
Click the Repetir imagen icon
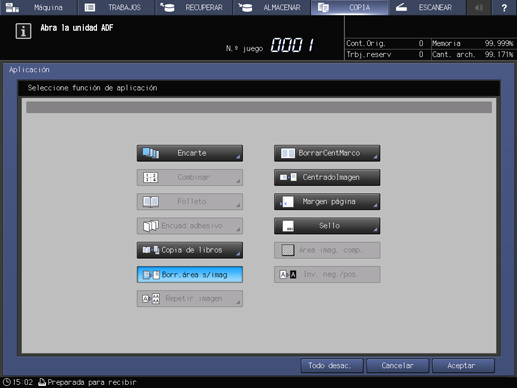point(151,299)
